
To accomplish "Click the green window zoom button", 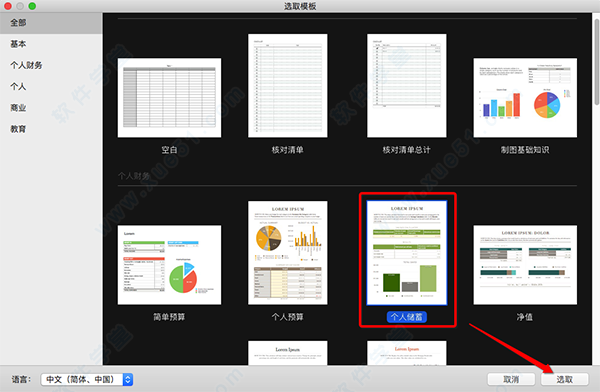I will pos(32,6).
